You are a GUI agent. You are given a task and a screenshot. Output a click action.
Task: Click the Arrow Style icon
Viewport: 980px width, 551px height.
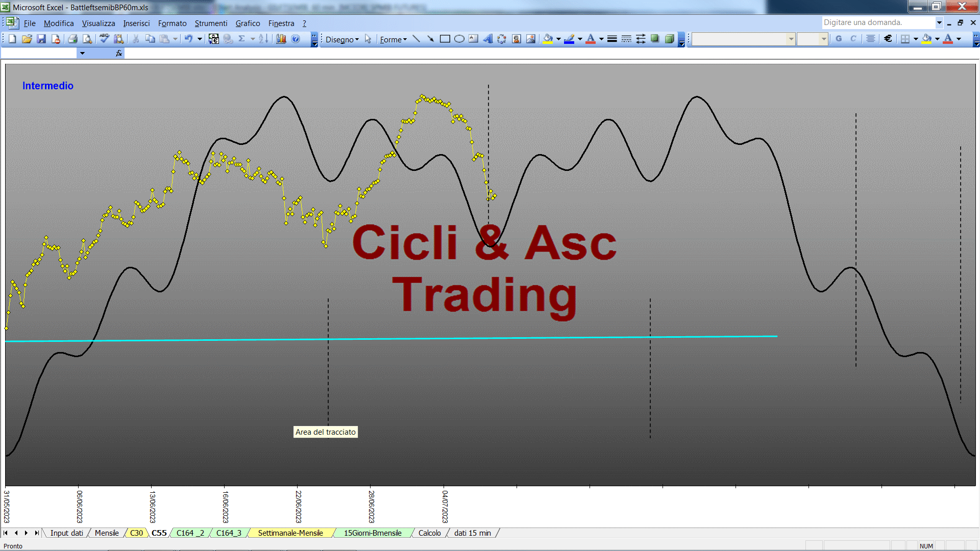(x=641, y=39)
